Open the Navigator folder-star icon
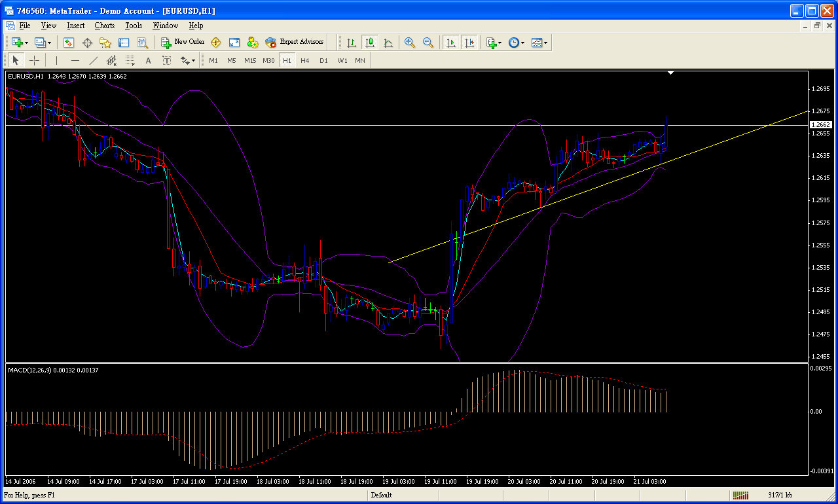838x504 pixels. (105, 43)
